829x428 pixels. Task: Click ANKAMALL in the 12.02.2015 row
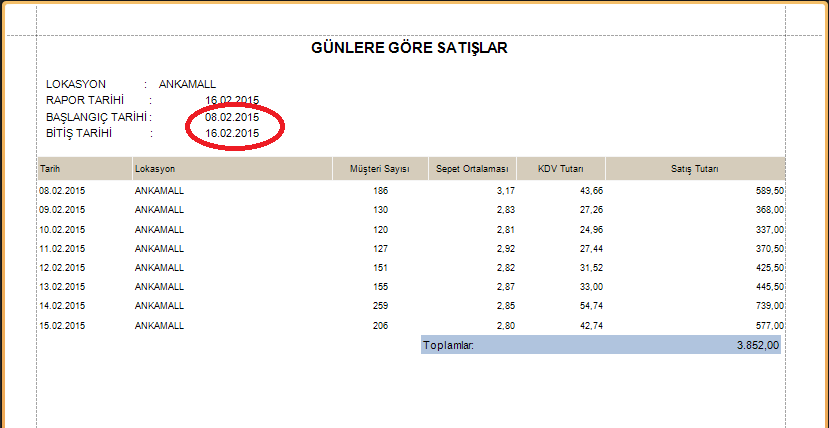coord(159,267)
